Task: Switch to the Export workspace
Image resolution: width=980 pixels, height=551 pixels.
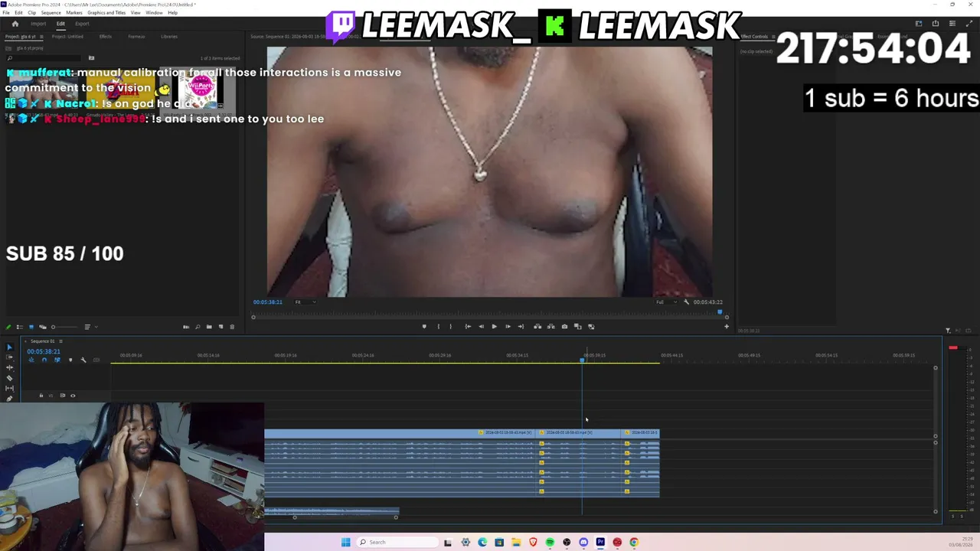Action: click(82, 24)
